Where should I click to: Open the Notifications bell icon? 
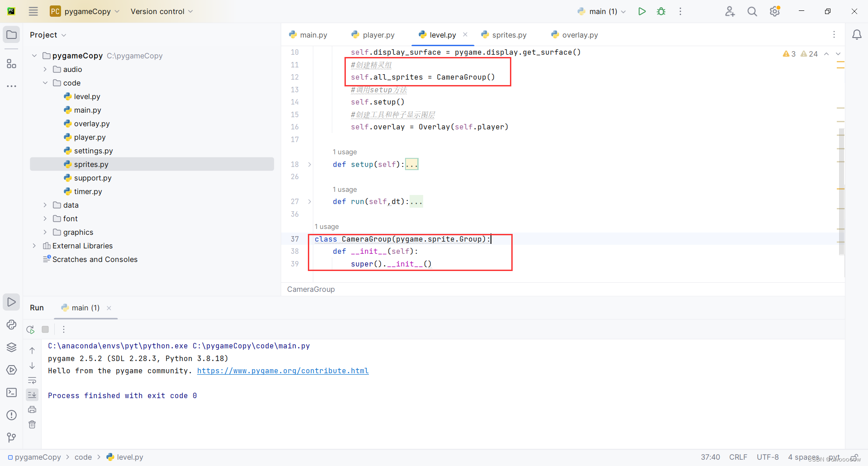click(857, 35)
